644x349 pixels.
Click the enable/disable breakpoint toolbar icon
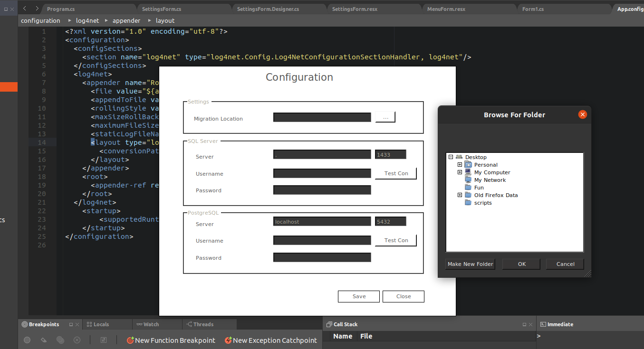pyautogui.click(x=27, y=340)
